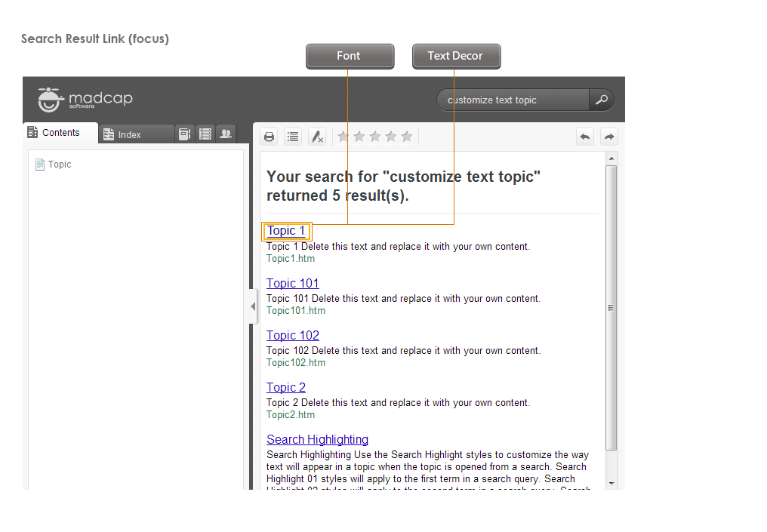Open the Topic 2 search result

click(285, 387)
